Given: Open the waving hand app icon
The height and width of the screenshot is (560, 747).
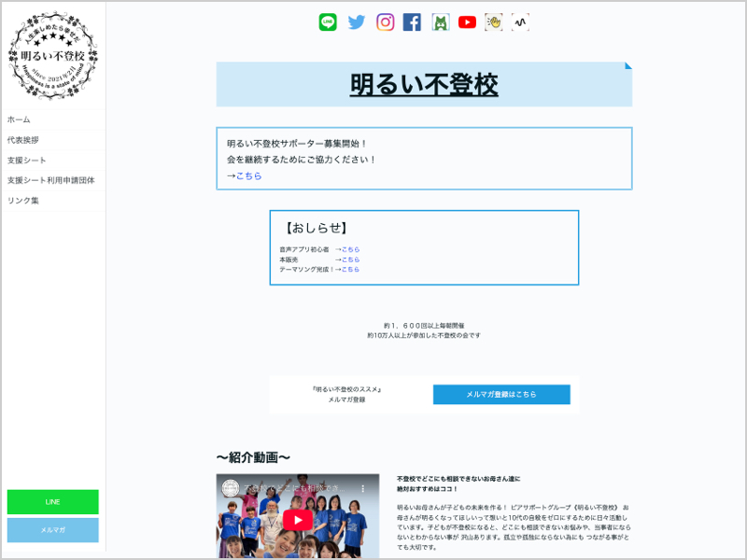Looking at the screenshot, I should click(x=494, y=21).
